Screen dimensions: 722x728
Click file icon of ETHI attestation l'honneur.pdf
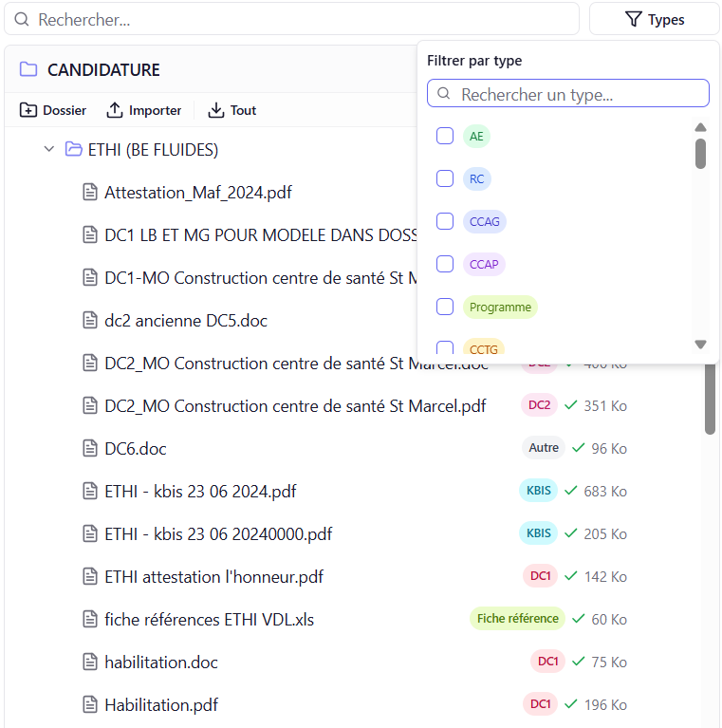[x=90, y=576]
